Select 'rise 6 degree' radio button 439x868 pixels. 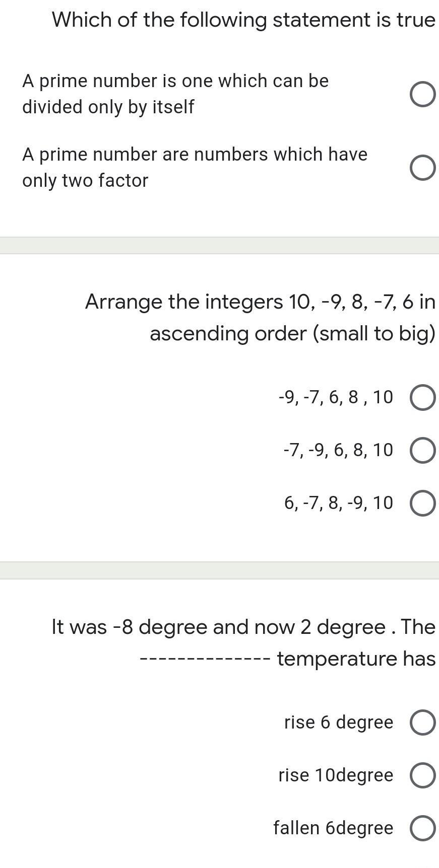tap(423, 722)
